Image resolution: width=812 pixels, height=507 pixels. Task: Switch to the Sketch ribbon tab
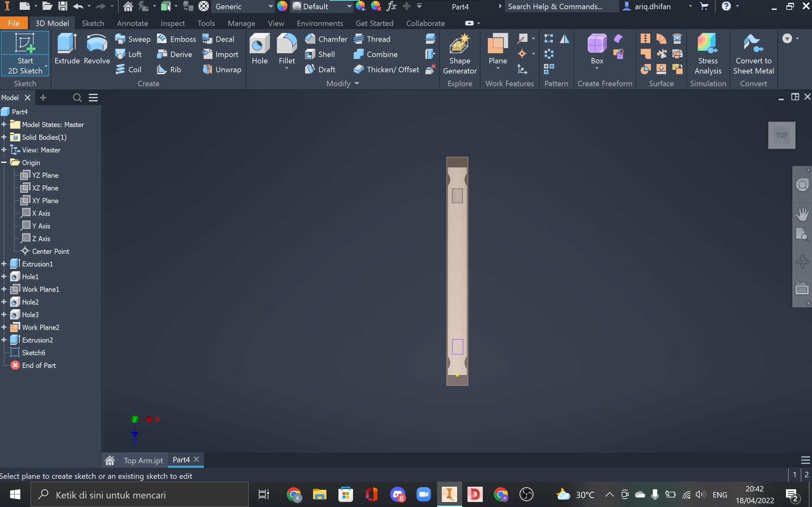[93, 23]
